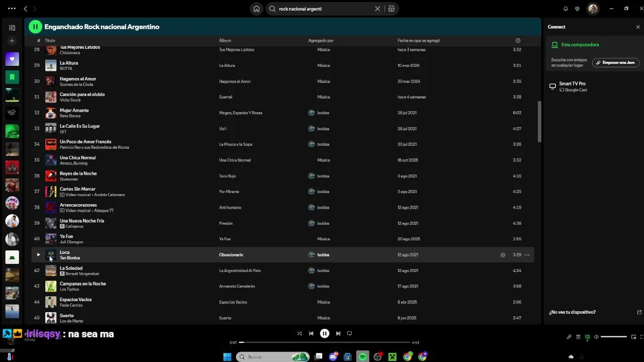Skip to next track
Viewport: 644px width, 362px height.
[x=338, y=333]
